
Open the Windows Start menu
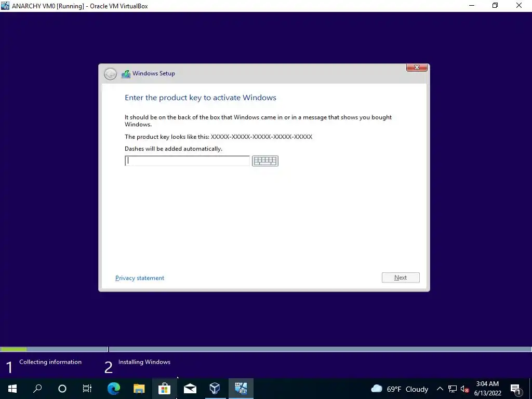[x=12, y=389]
